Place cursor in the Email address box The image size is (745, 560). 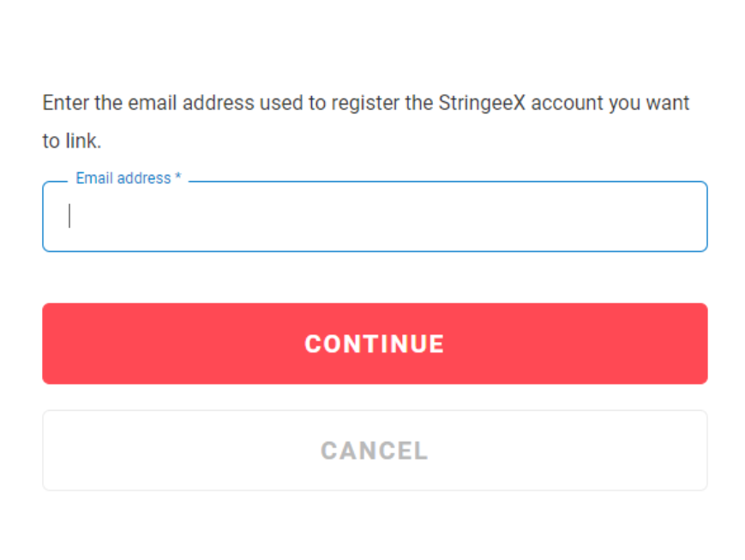[x=375, y=216]
